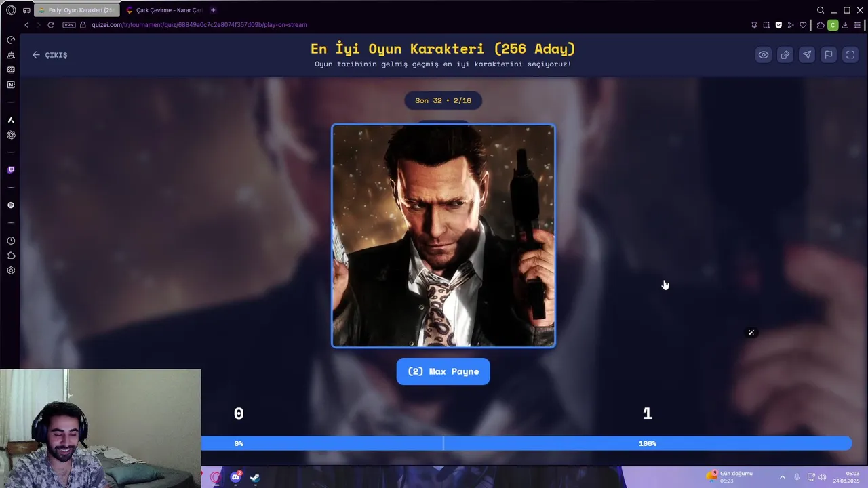
Task: Share quiz with paper plane button
Action: tap(807, 55)
